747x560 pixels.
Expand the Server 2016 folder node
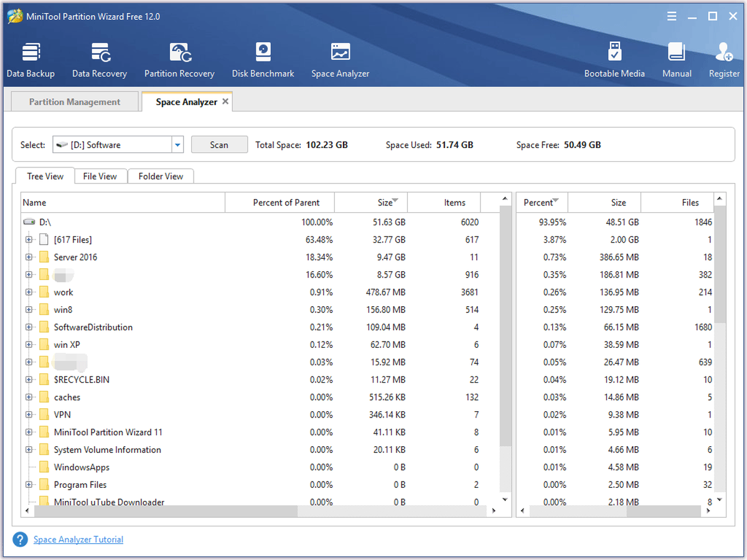[x=29, y=257]
